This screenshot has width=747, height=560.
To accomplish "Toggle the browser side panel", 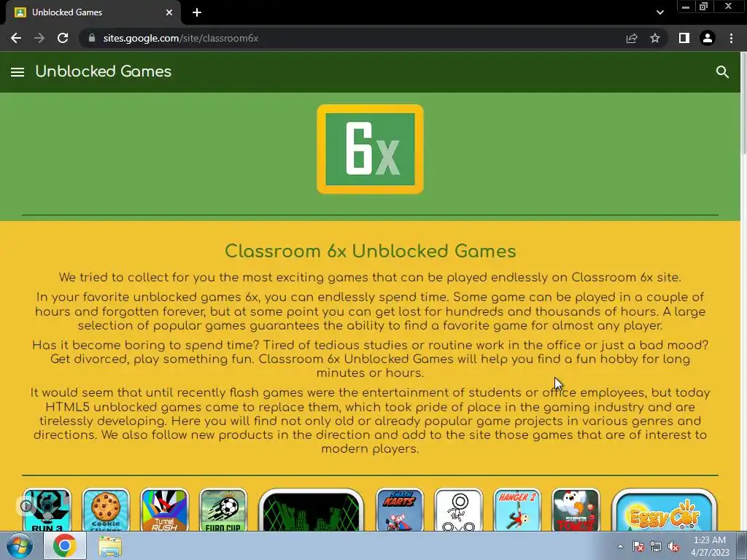I will pos(684,38).
